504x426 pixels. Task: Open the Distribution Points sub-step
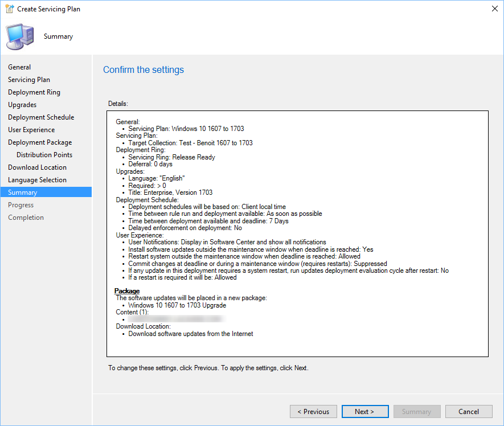pyautogui.click(x=44, y=155)
